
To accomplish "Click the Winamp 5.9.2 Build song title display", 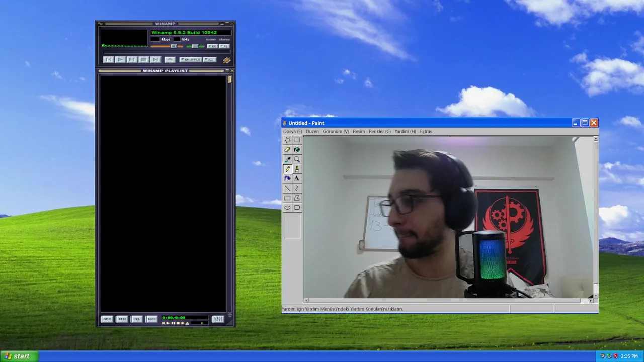I will pos(191,33).
